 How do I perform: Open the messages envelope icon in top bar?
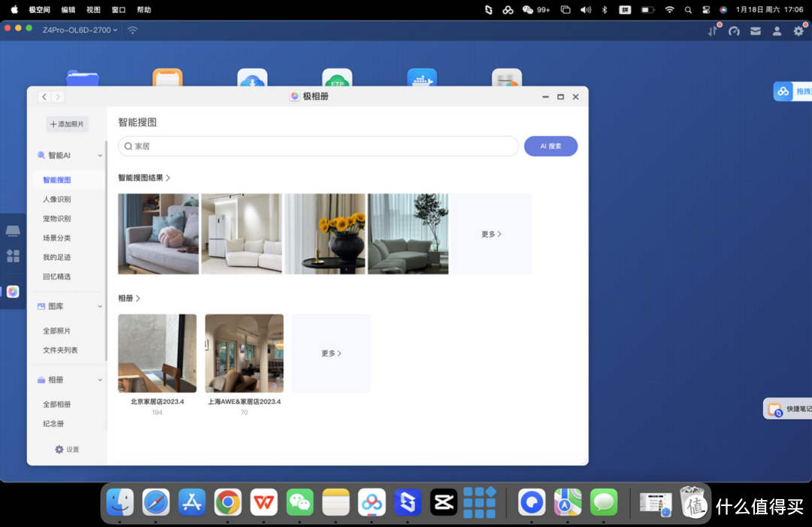[756, 31]
